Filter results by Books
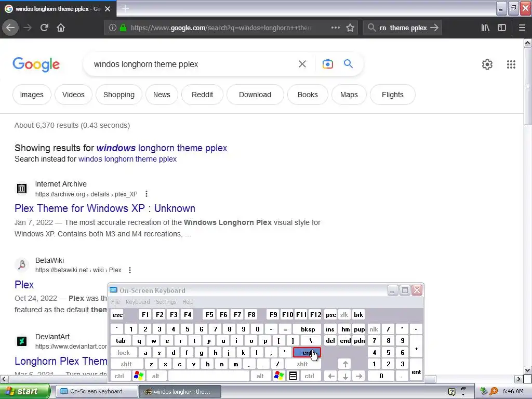Screen dimensions: 532x399 (x=308, y=95)
